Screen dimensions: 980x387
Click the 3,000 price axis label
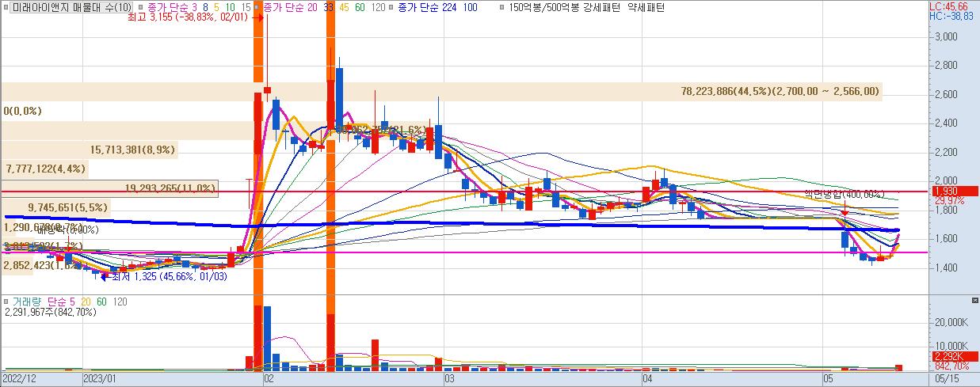946,37
